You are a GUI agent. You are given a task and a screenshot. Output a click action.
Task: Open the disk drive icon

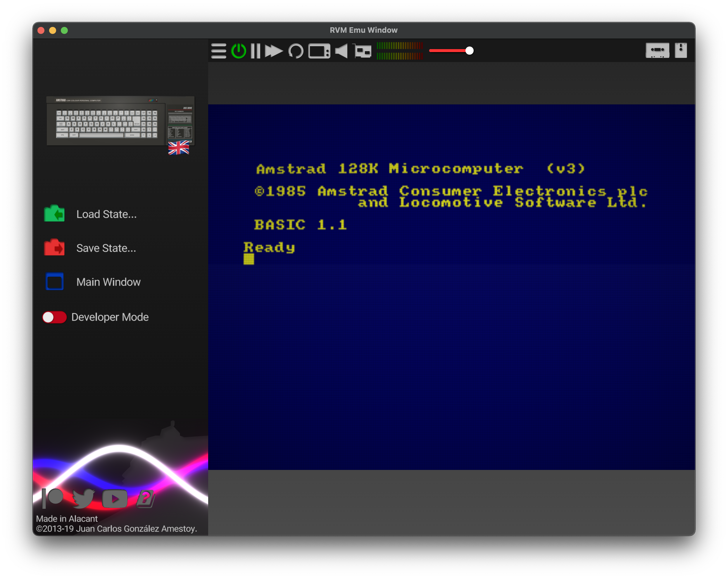coord(681,50)
